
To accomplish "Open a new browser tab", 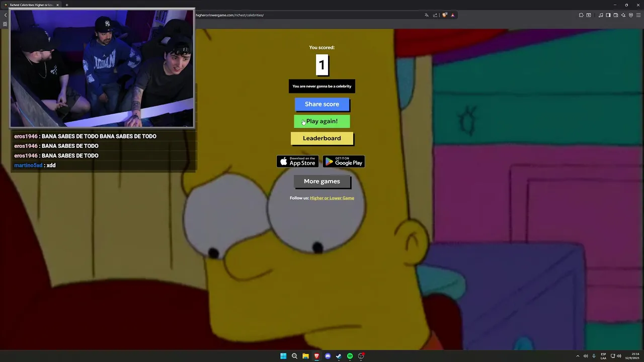I will (66, 5).
